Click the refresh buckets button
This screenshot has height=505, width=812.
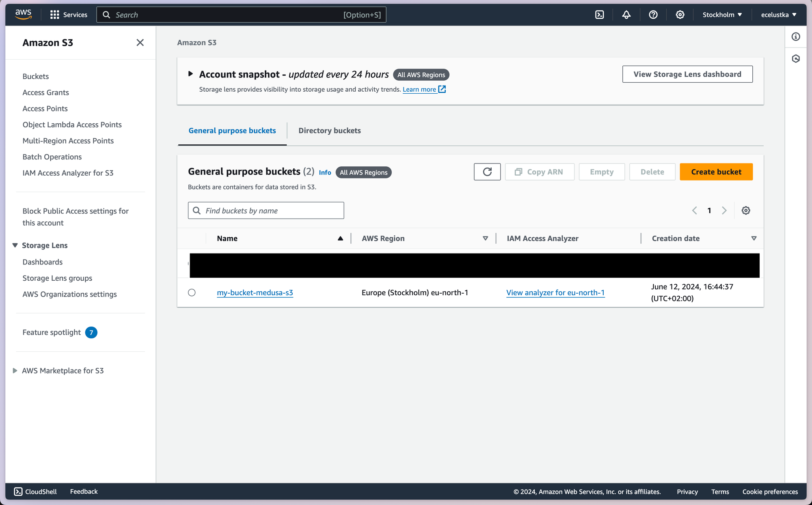(x=487, y=172)
